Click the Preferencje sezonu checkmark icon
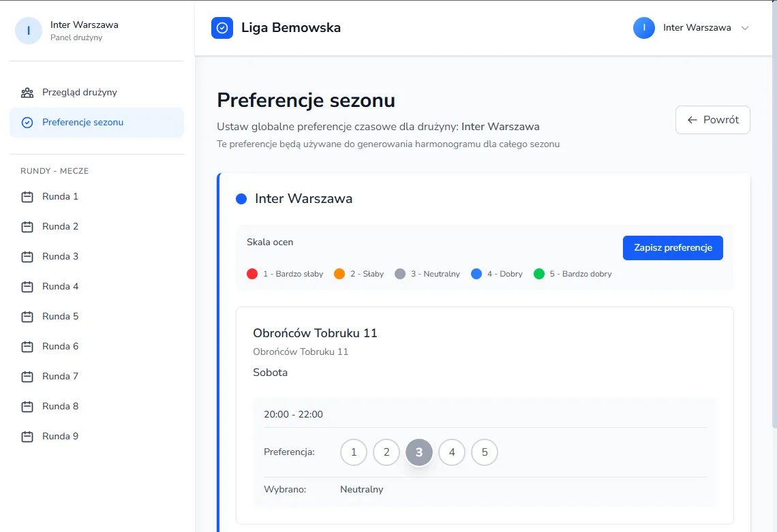The width and height of the screenshot is (777, 532). 27,123
